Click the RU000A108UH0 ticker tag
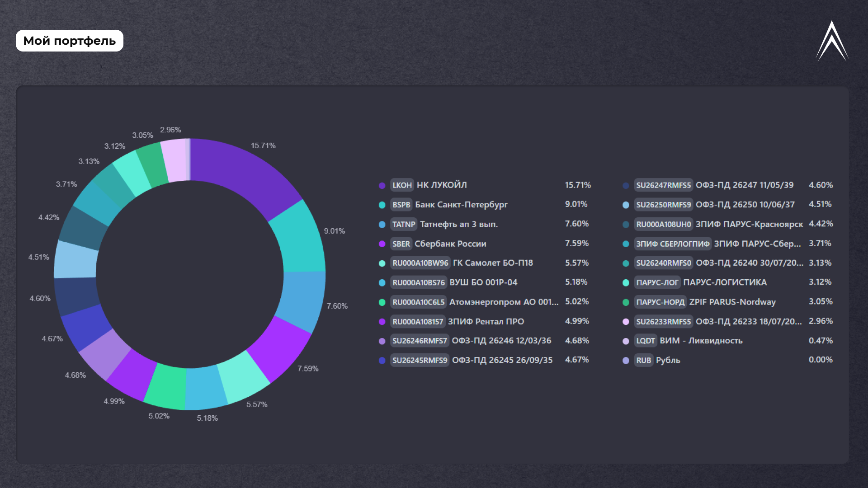 pyautogui.click(x=664, y=224)
